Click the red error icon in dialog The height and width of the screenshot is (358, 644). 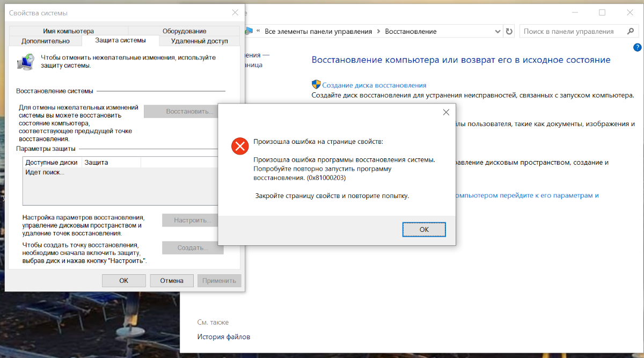[239, 146]
